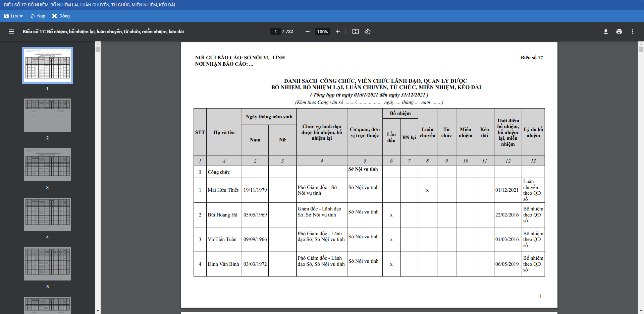Screen dimensions: 644x314
Task: Click document scrollbar down arrow
Action: click(x=641, y=311)
